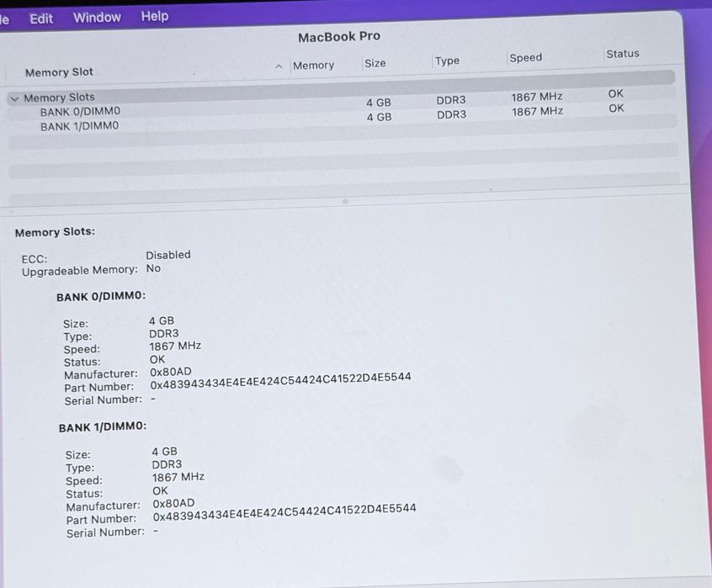Click the BANK 0/DIMM0: detail heading
The width and height of the screenshot is (712, 588).
coord(101,296)
